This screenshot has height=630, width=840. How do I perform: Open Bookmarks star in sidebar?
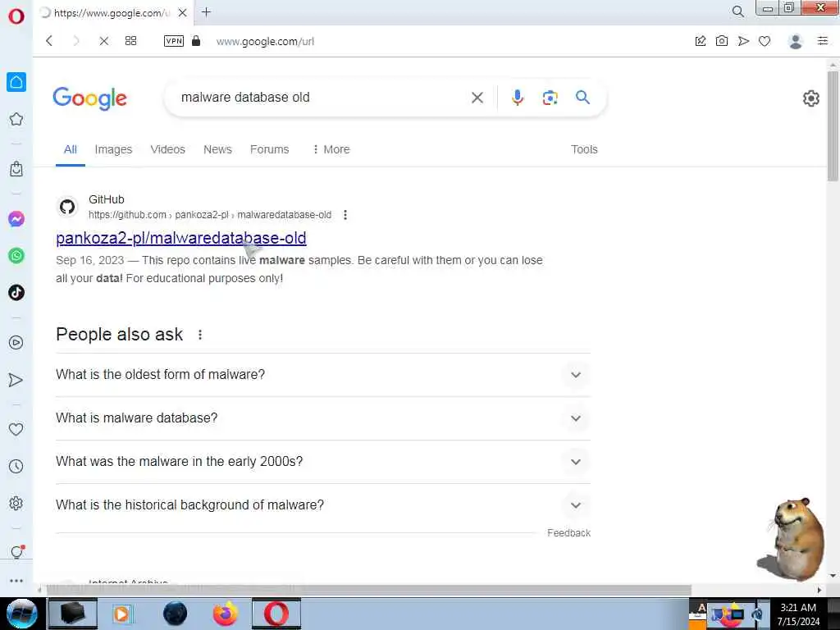coord(16,119)
